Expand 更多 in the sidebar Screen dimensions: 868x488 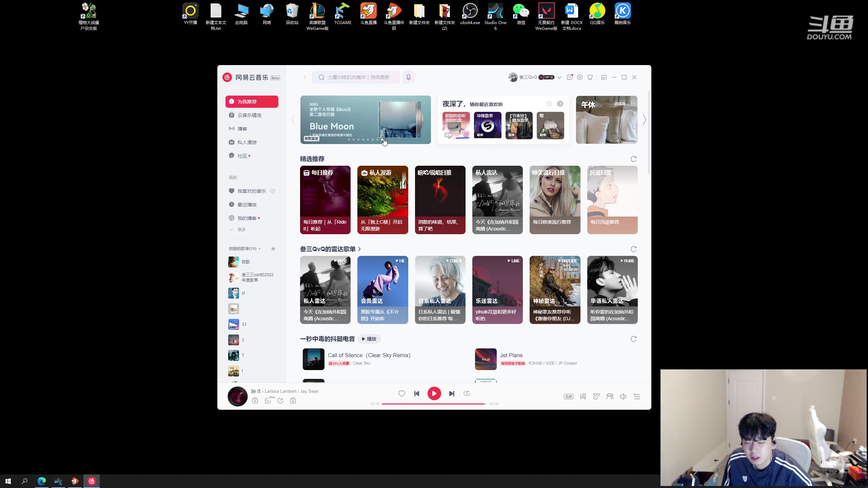point(238,229)
